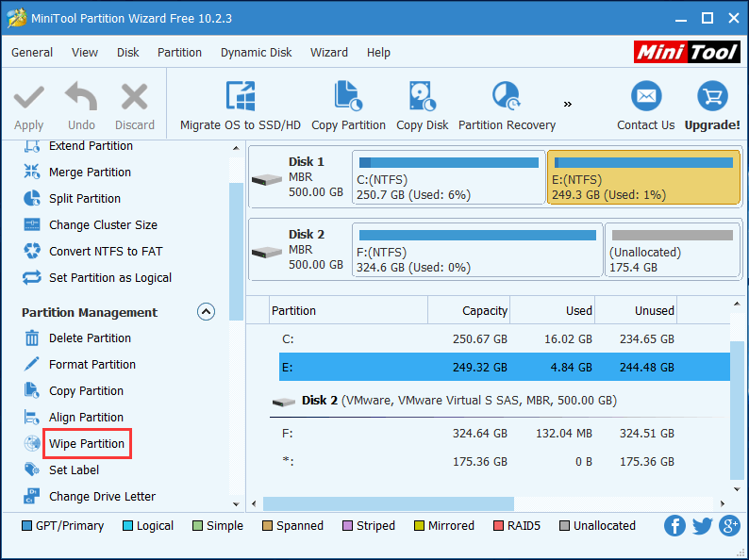Click GPT/Primary legend color box
Viewport: 749px width, 560px height.
coord(26,526)
